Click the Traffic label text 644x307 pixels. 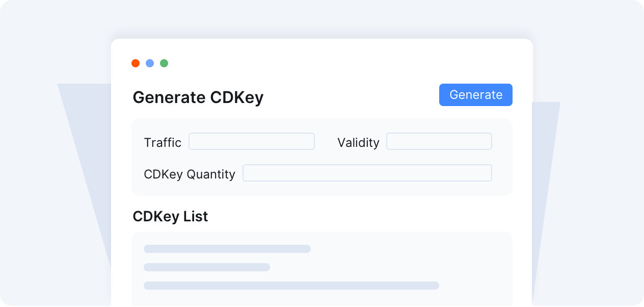[x=163, y=143]
